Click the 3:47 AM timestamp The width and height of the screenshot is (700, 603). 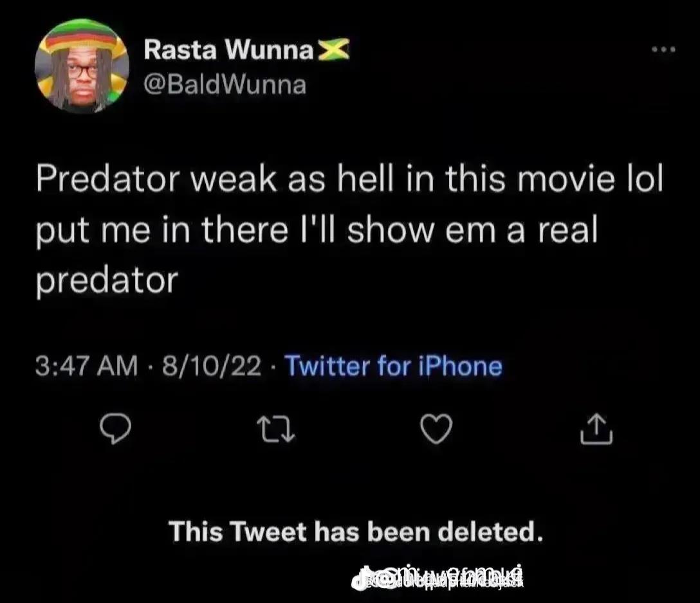coord(87,366)
